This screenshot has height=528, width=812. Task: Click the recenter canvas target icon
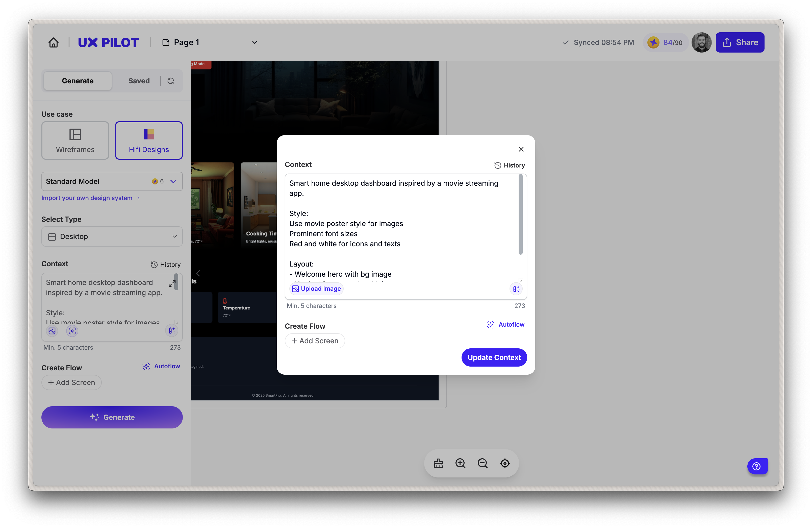coord(505,464)
